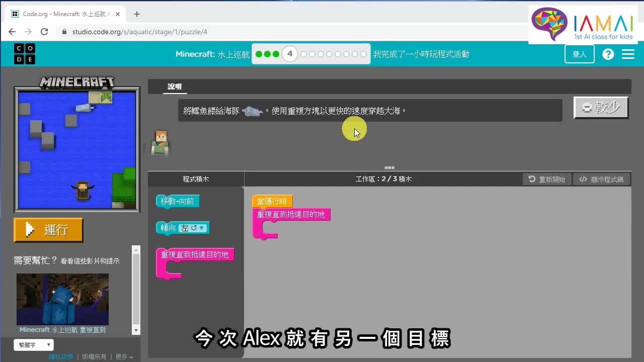Select the 當運行時 block in workspace
This screenshot has height=362, width=644.
(272, 202)
